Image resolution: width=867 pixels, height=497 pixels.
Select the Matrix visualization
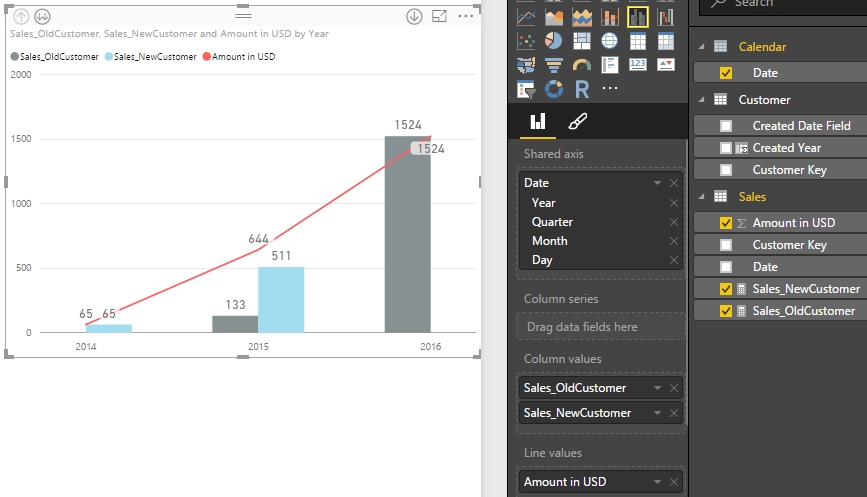pos(666,41)
